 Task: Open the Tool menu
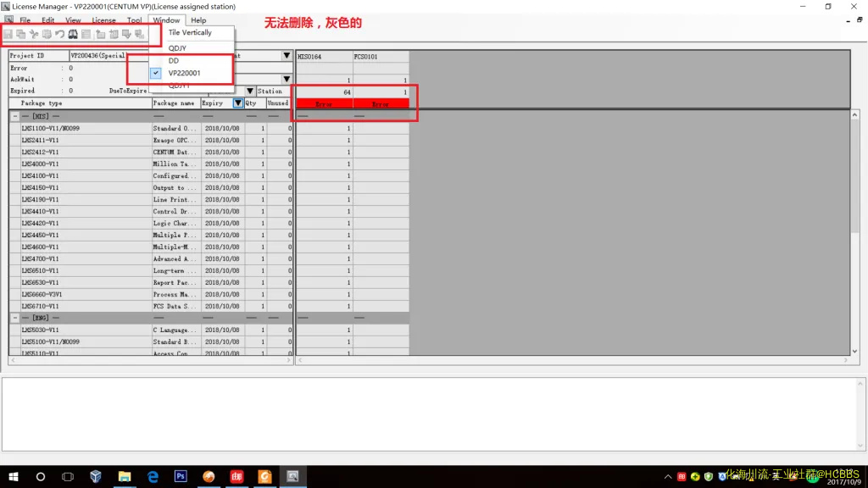tap(134, 20)
